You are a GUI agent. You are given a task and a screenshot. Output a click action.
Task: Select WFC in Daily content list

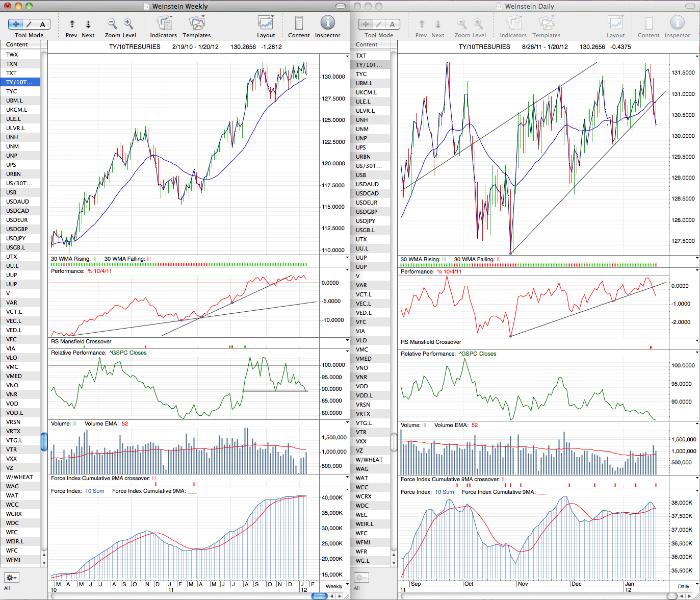(370, 533)
